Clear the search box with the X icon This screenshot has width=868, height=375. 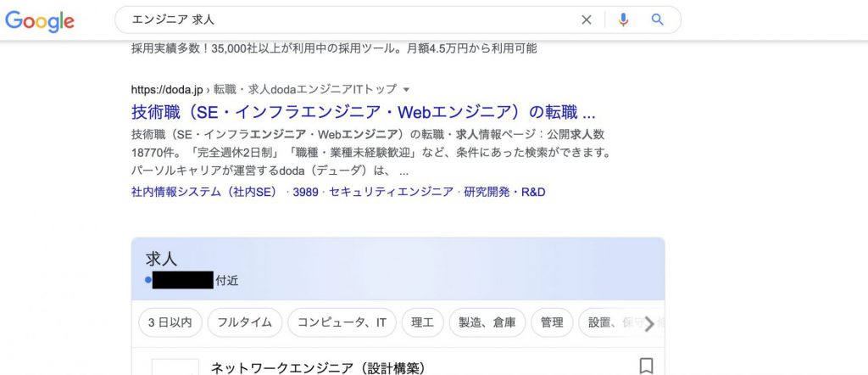coord(587,20)
